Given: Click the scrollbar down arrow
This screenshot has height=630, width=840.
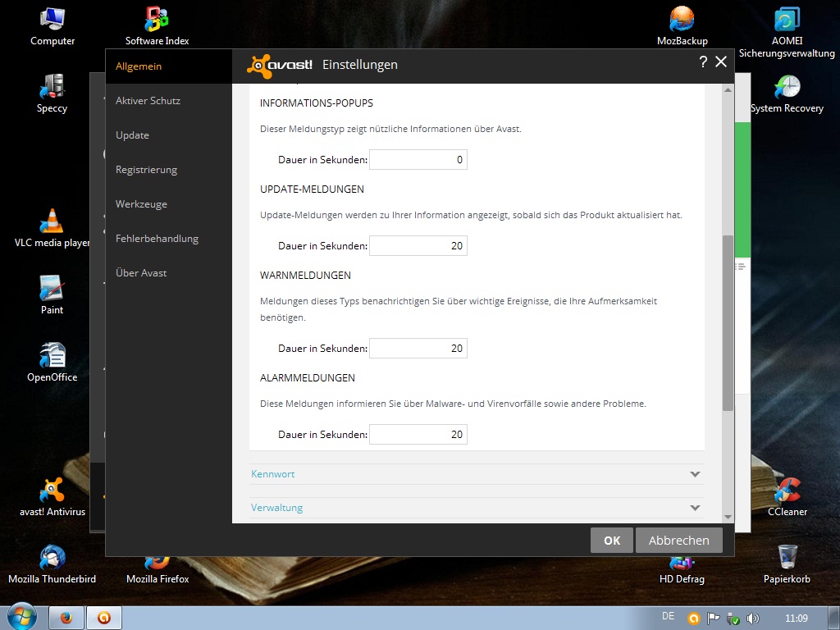Looking at the screenshot, I should tap(728, 517).
